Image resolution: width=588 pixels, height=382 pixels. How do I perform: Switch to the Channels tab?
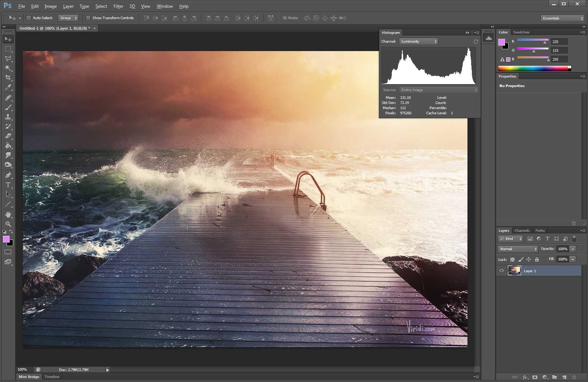coord(522,231)
